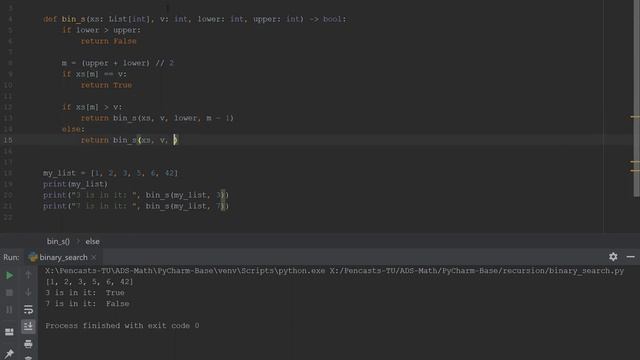
Task: Click line 'm = (upper + lower) // 2'
Action: click(x=118, y=63)
